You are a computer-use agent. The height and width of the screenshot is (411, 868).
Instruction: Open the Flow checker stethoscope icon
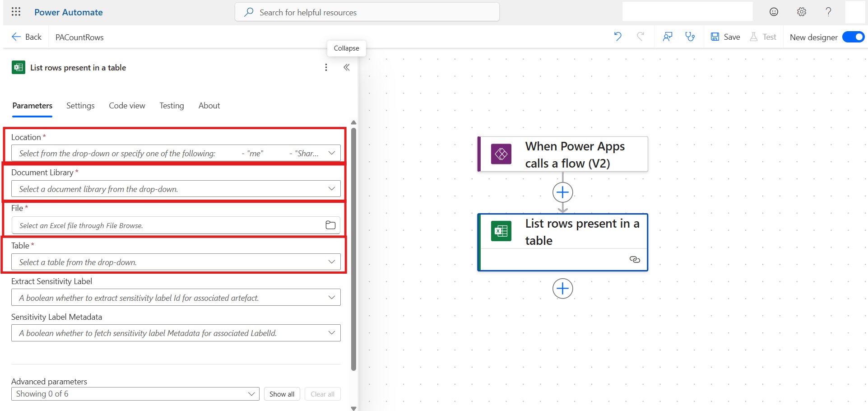pyautogui.click(x=690, y=37)
